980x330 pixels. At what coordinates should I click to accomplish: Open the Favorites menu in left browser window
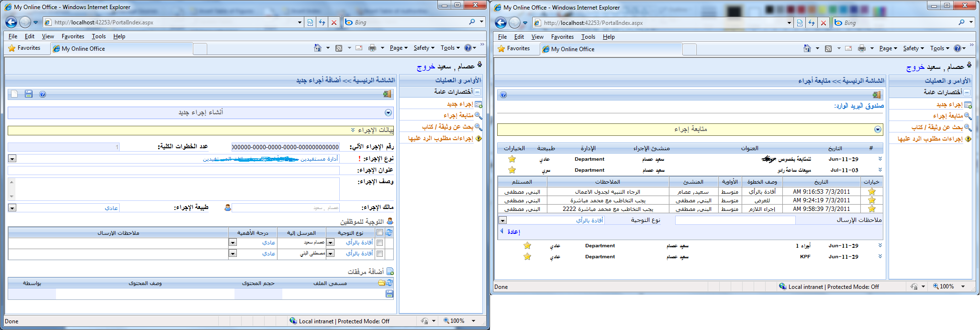coord(73,36)
